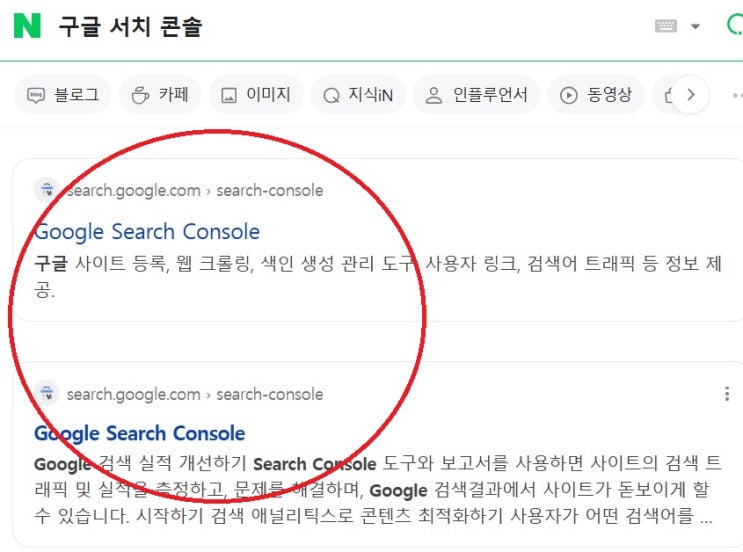Select the 인플루언서 tab
743x552 pixels.
[x=476, y=95]
